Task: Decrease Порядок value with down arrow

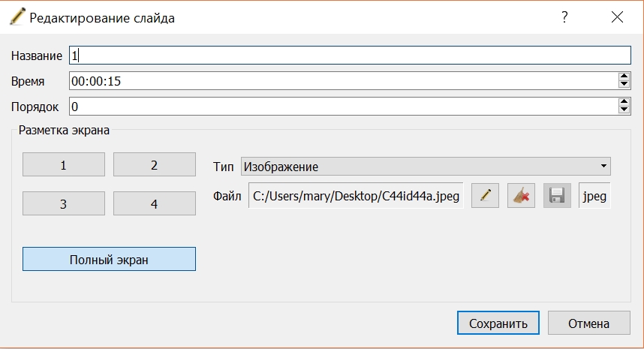Action: click(624, 110)
